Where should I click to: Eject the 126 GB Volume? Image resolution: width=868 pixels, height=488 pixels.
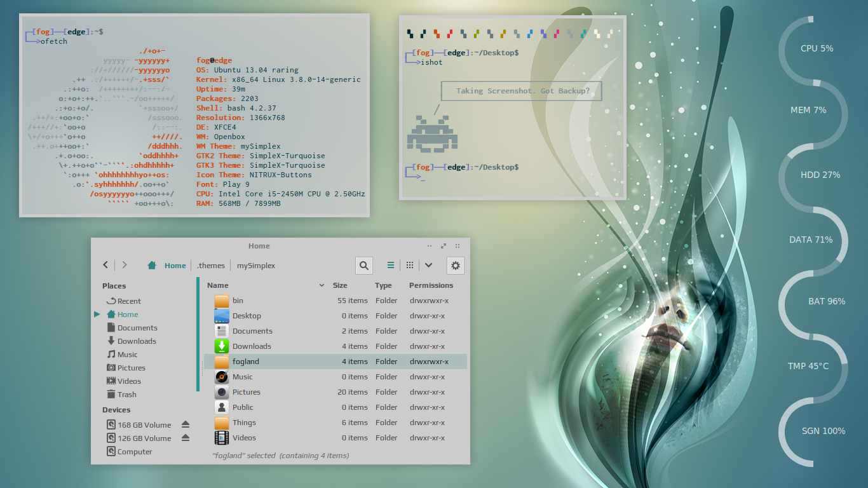[x=186, y=438]
